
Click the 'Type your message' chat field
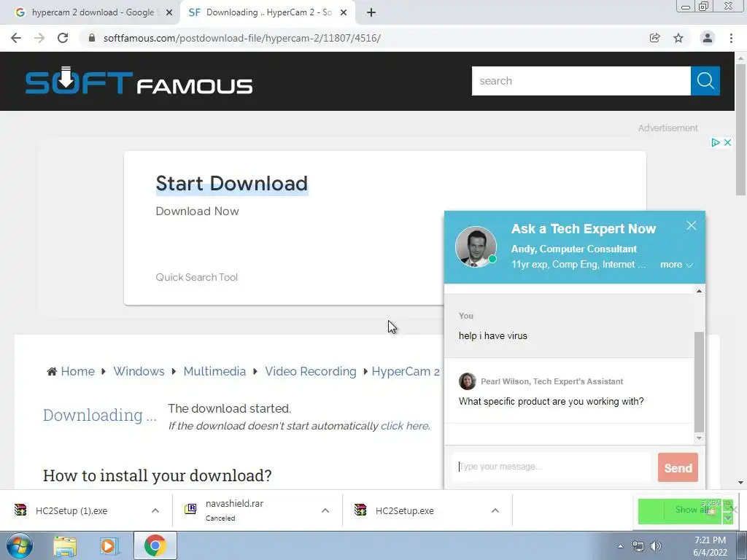pyautogui.click(x=551, y=467)
